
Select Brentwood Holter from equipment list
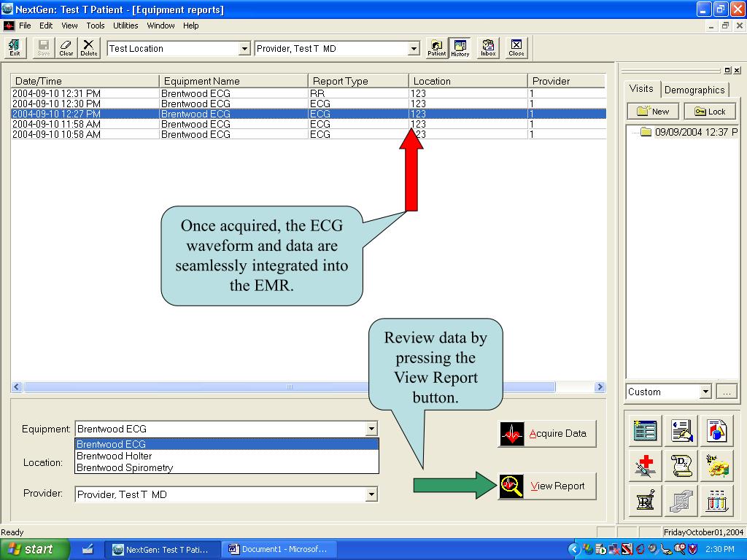227,456
